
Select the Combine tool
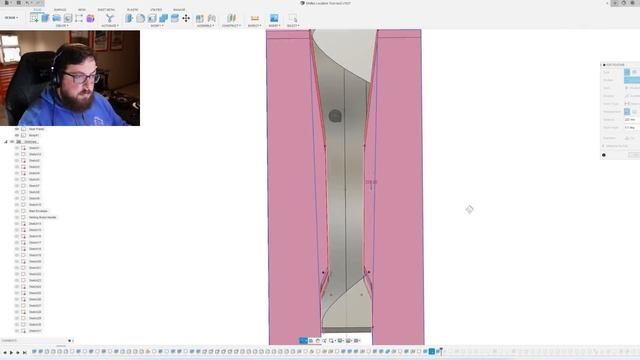[163, 18]
